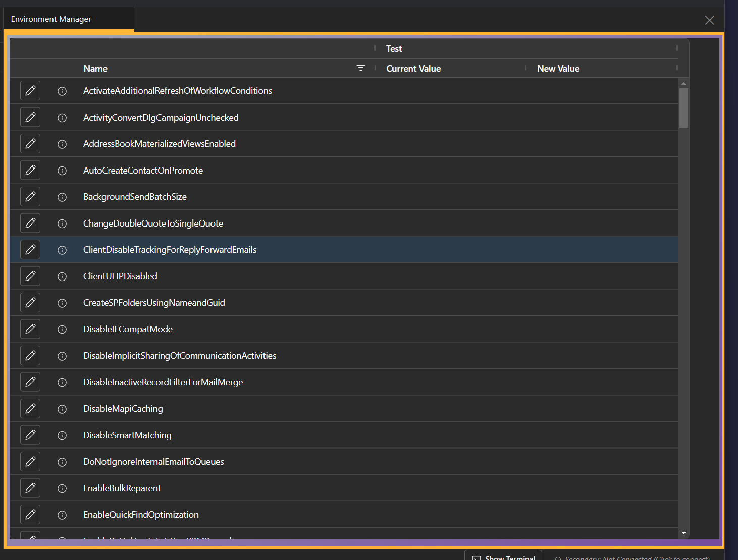
Task: View info for DoNotIgnoreInternalEmailToQueues
Action: (x=62, y=462)
